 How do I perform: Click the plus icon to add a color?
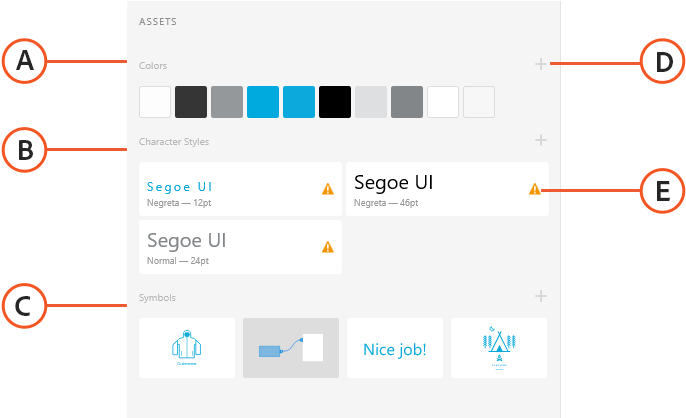(x=541, y=65)
